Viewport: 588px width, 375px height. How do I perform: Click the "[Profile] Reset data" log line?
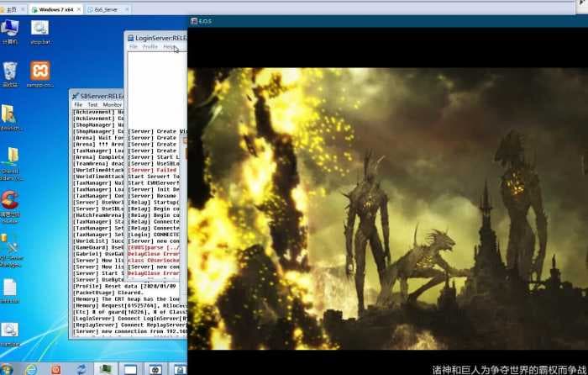[124, 286]
